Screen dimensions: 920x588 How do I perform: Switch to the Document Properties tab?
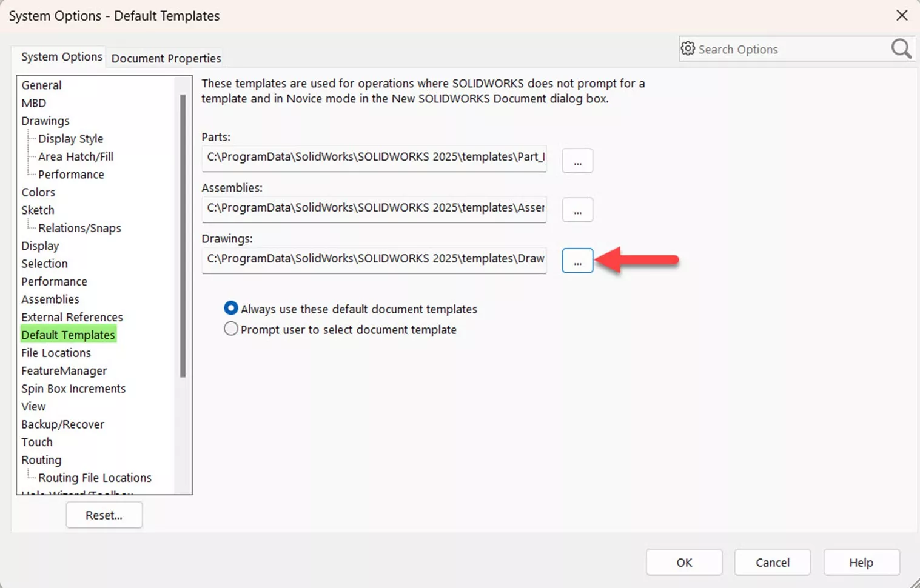click(x=165, y=58)
